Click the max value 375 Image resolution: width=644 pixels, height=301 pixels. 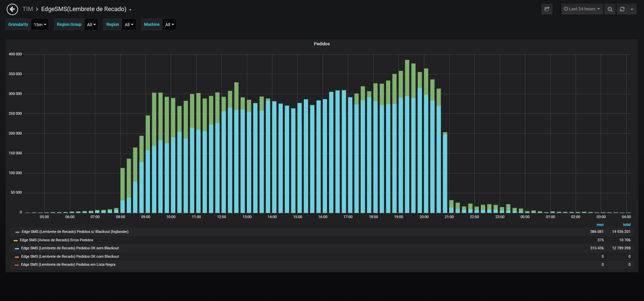[600, 240]
